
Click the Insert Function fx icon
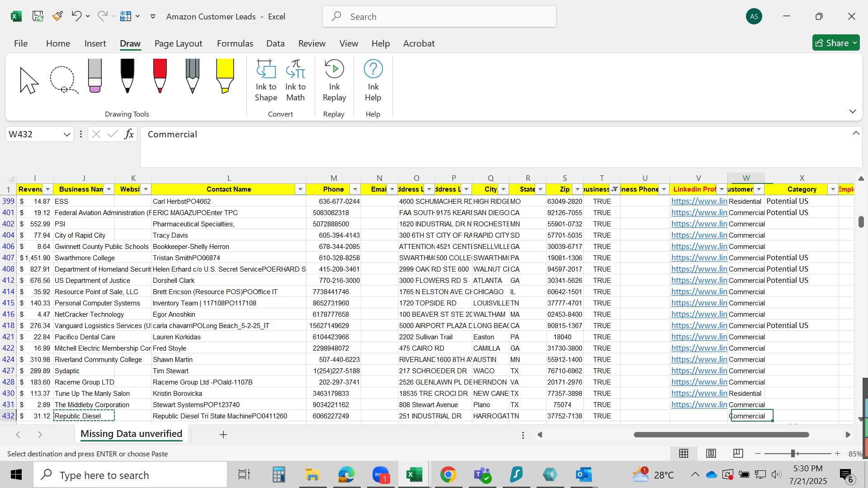129,134
